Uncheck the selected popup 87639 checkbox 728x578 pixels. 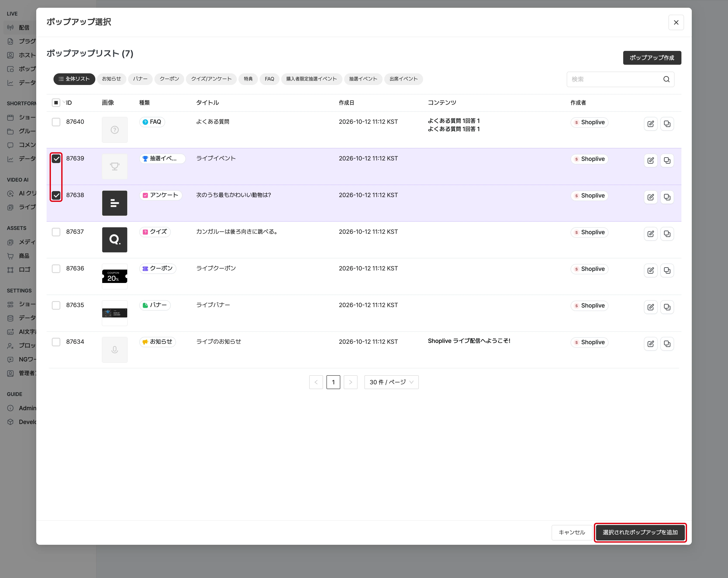(56, 159)
